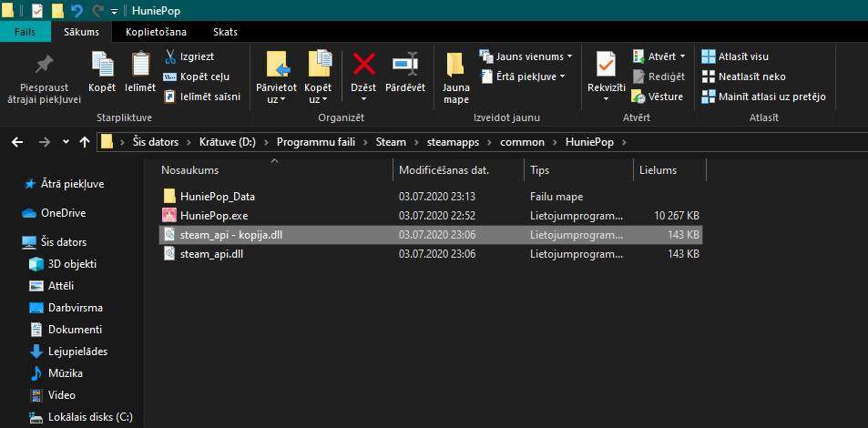Navigate to steamapps in breadcrumb
868x428 pixels.
(453, 142)
